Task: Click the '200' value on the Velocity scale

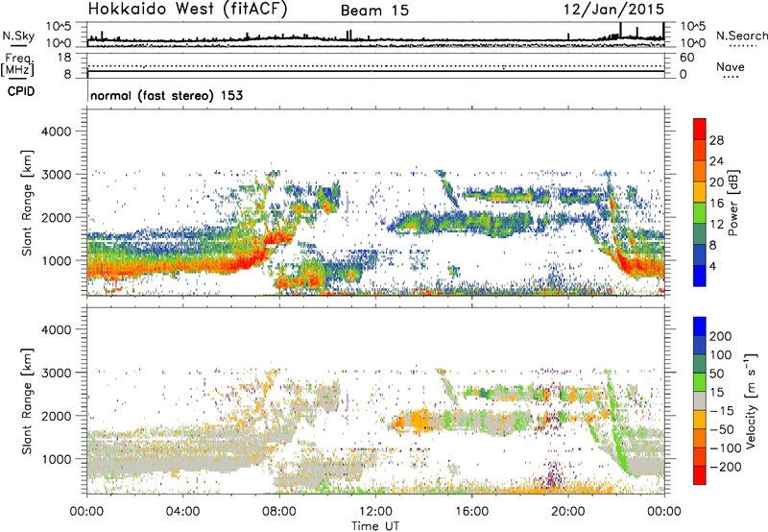Action: 721,336
